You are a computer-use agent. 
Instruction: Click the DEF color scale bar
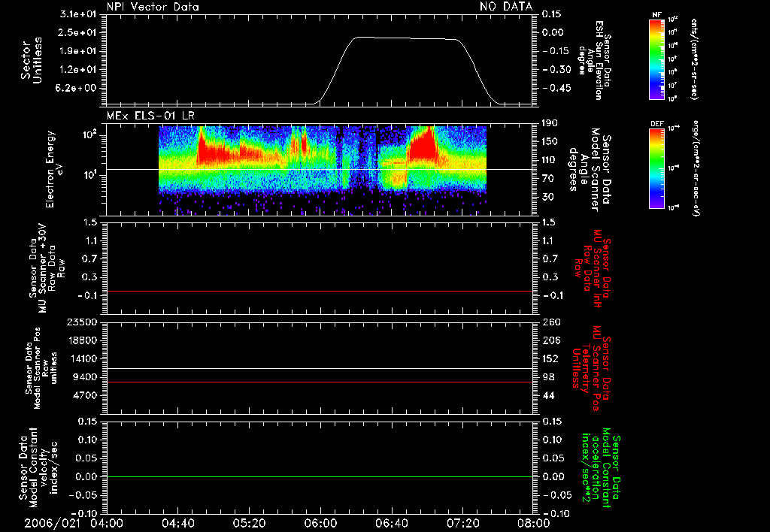[x=656, y=168]
